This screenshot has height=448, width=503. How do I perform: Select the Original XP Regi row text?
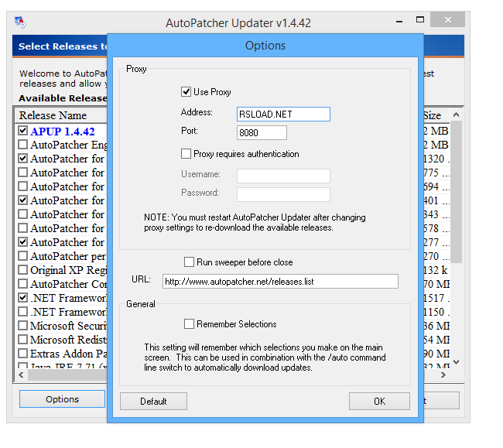click(x=69, y=270)
